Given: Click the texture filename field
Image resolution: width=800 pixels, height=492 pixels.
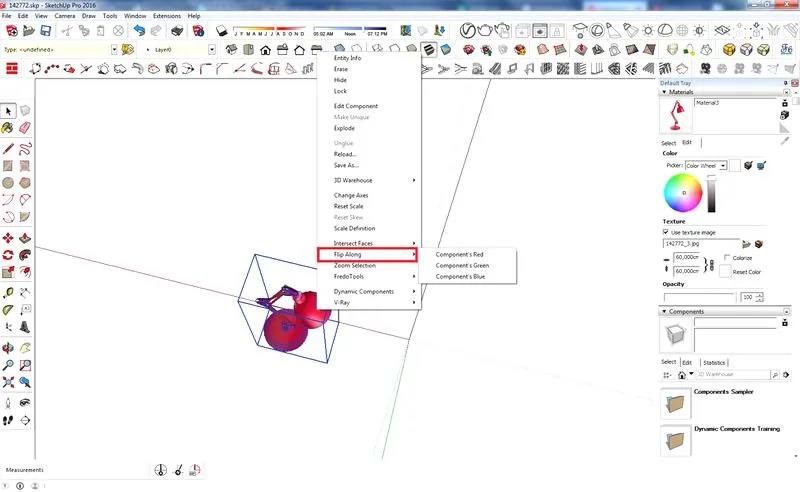Looking at the screenshot, I should click(x=701, y=244).
